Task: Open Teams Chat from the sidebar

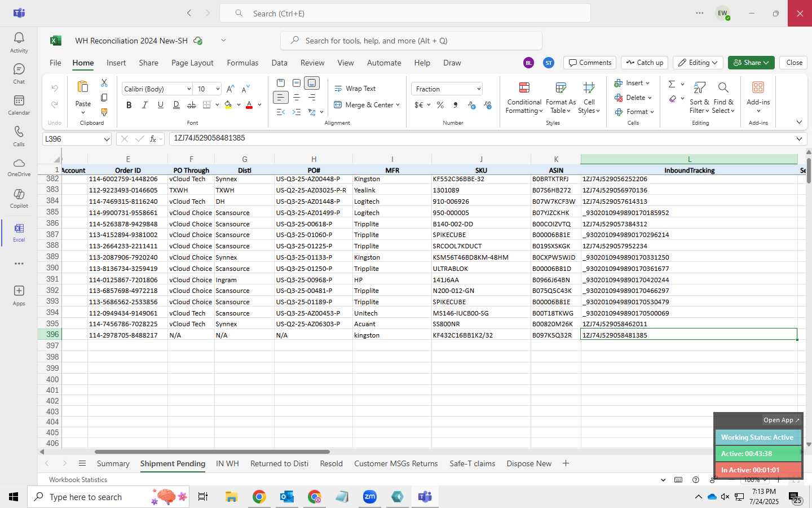Action: 19,73
